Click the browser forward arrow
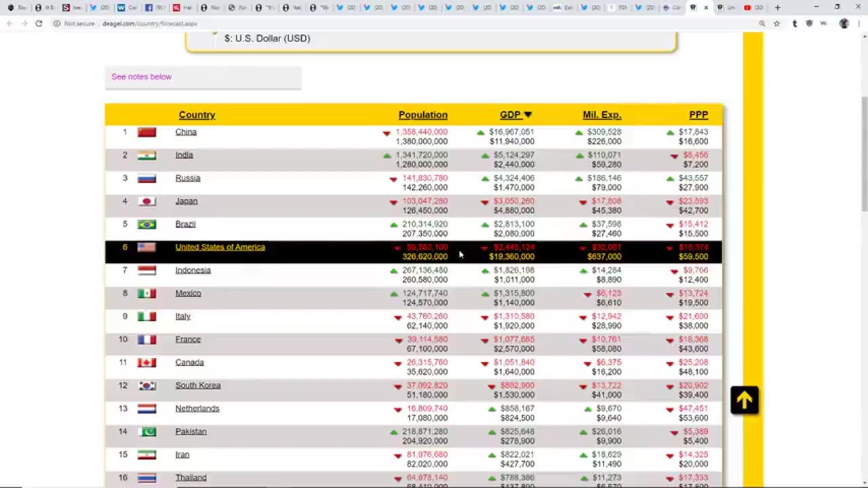The height and width of the screenshot is (488, 868). (24, 23)
